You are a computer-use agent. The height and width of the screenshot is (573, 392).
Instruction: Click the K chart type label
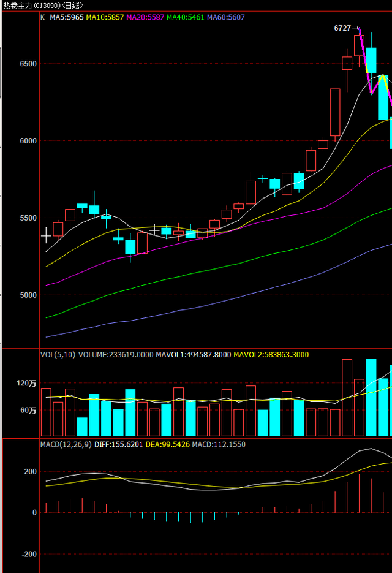[x=43, y=18]
